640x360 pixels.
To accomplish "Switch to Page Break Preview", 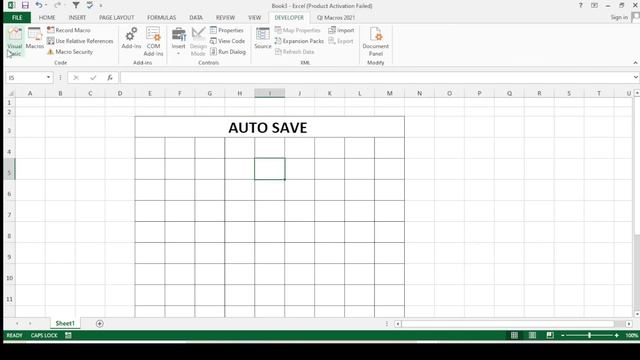I will point(550,336).
